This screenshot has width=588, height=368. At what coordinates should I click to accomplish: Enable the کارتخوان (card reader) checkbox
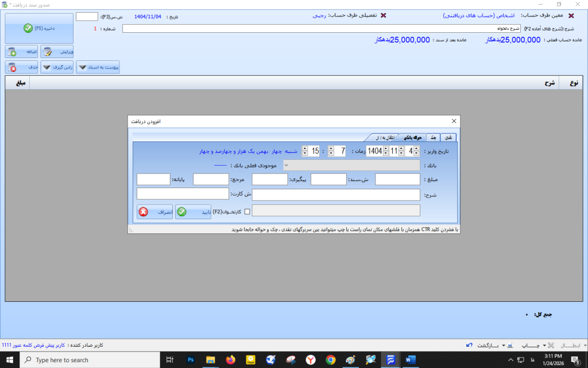coord(247,212)
